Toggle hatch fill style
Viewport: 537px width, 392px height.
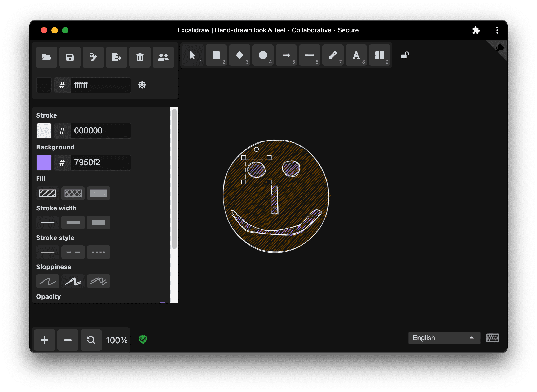click(x=48, y=193)
